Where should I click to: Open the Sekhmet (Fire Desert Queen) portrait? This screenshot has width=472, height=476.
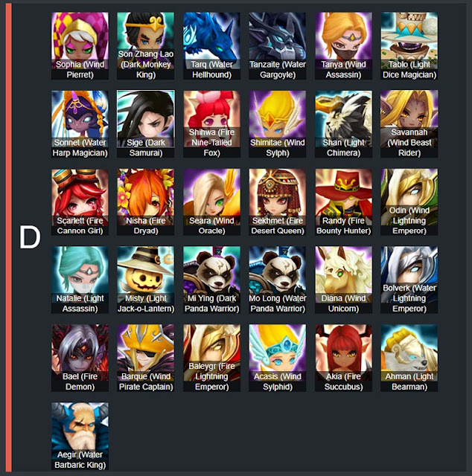point(278,202)
